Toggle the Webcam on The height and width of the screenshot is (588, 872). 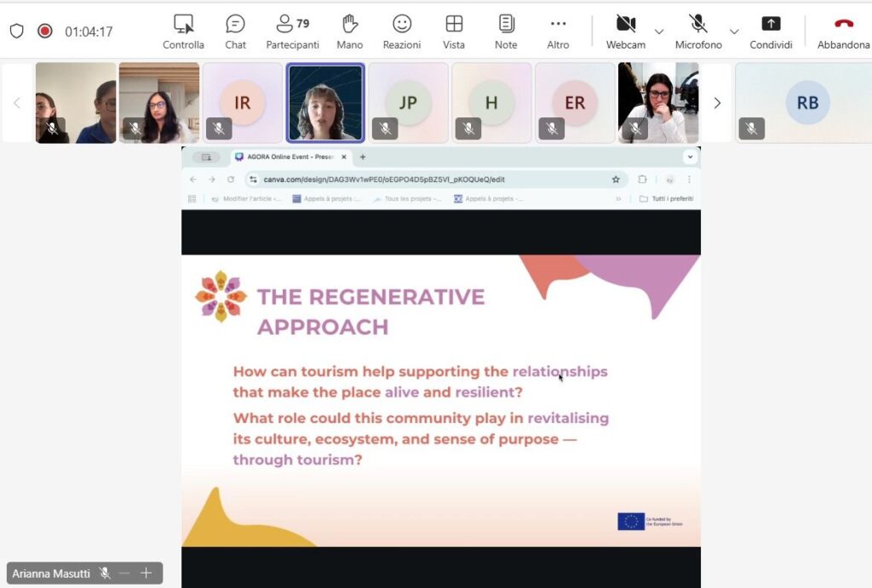click(626, 31)
